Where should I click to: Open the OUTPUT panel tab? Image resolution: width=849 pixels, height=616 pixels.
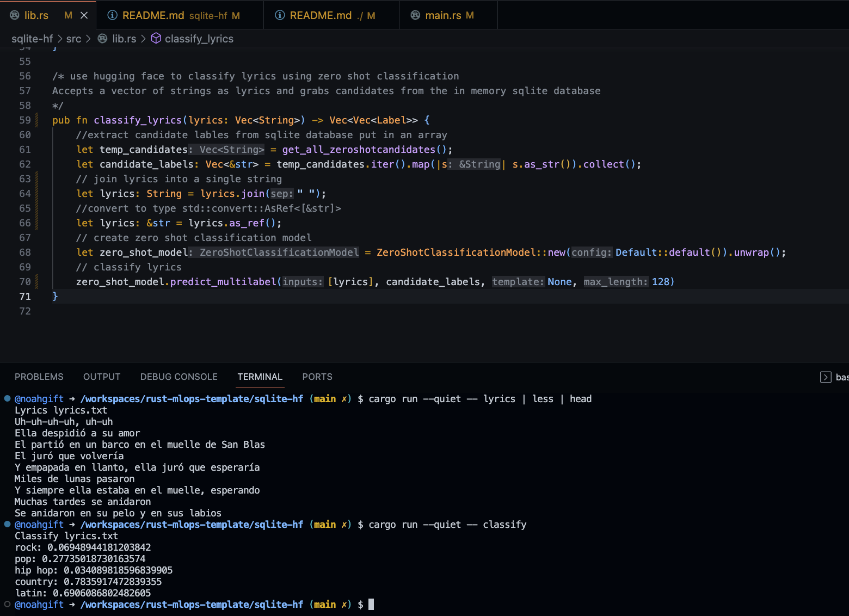102,377
